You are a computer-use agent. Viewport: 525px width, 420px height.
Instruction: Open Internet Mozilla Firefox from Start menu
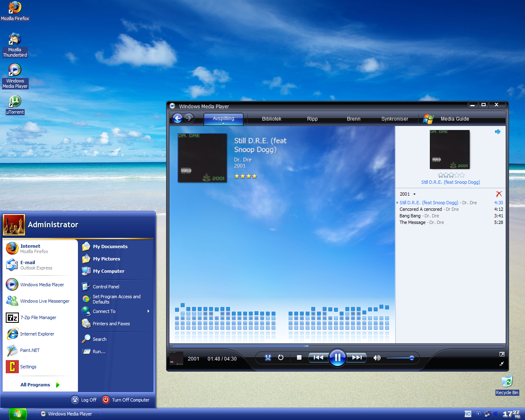pos(40,249)
